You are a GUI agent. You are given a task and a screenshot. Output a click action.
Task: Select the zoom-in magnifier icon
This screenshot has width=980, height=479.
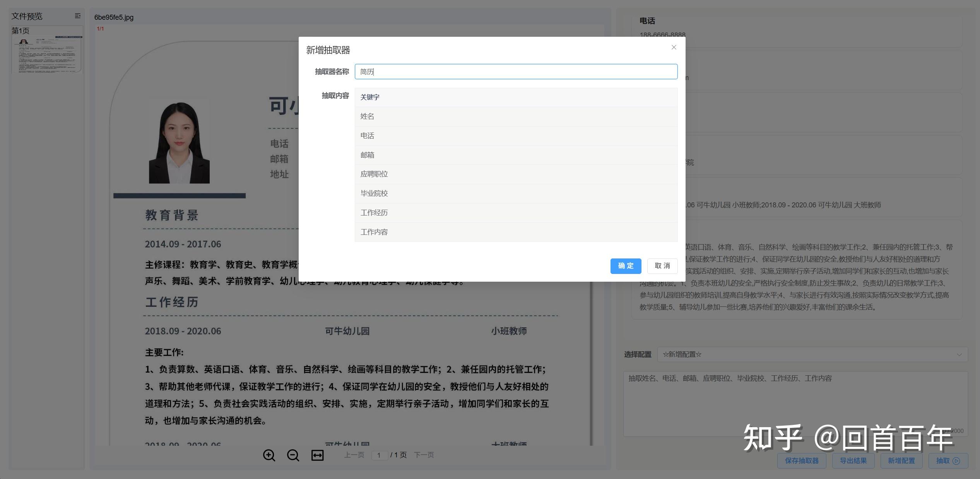coord(269,455)
